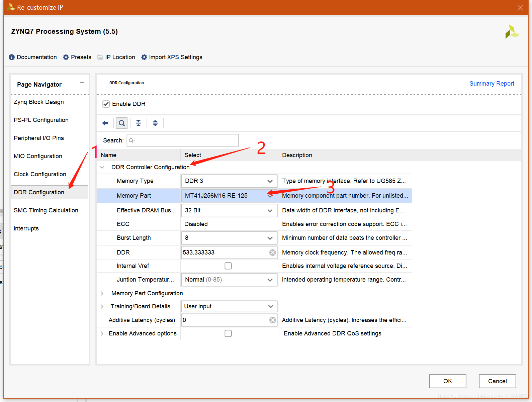Click the expand all toolbar icon
This screenshot has height=402, width=532.
(x=155, y=123)
